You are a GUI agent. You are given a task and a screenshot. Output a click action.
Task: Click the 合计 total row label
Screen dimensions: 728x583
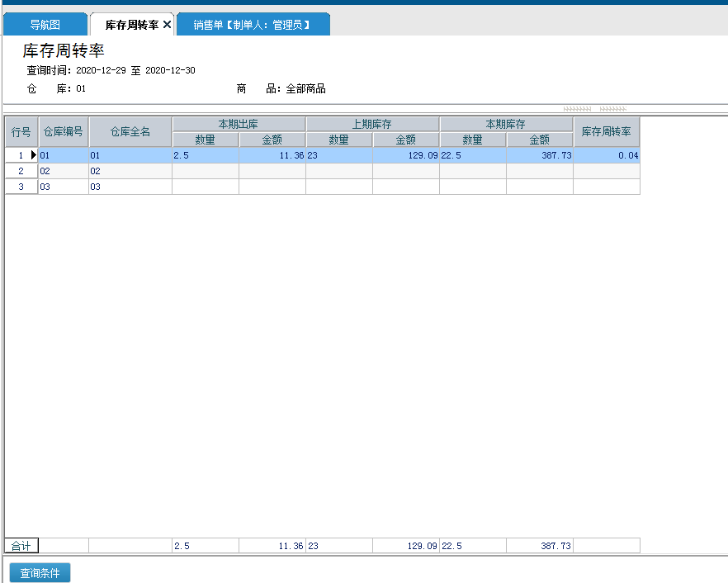(x=21, y=546)
